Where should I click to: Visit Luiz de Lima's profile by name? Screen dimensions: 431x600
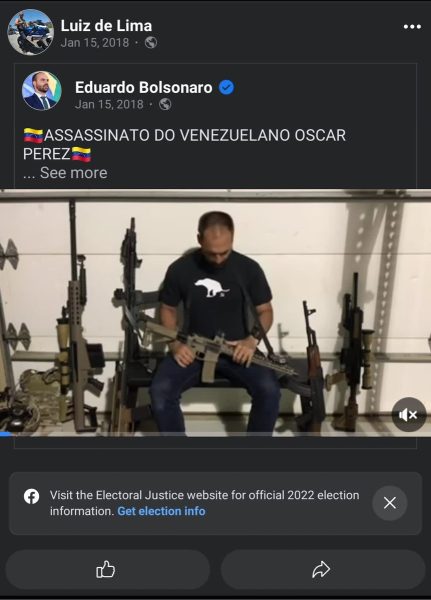pos(106,26)
